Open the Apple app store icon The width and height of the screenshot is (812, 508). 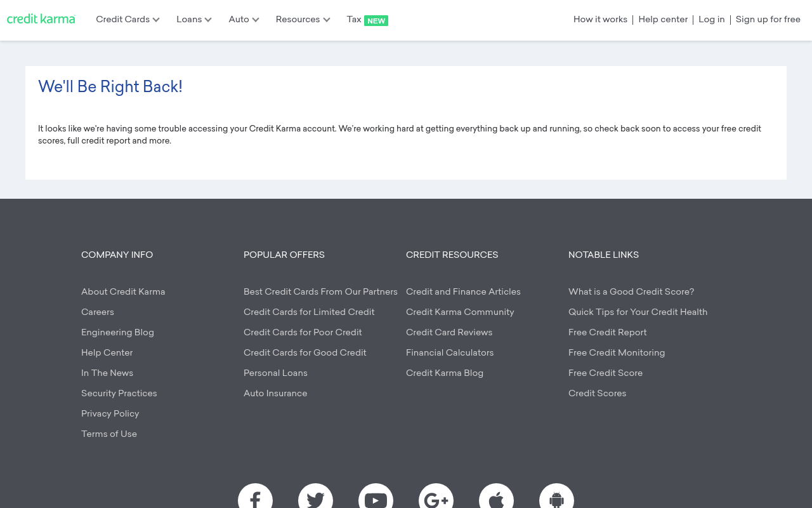[496, 496]
